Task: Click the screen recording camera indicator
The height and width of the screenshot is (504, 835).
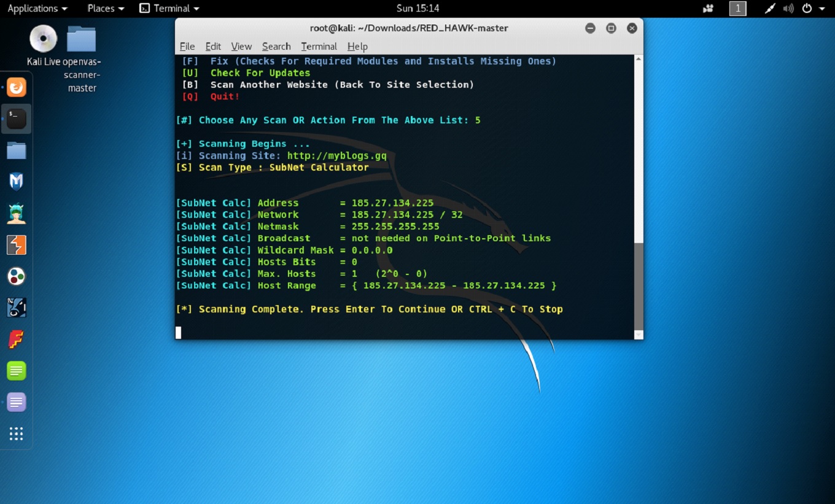Action: (709, 9)
